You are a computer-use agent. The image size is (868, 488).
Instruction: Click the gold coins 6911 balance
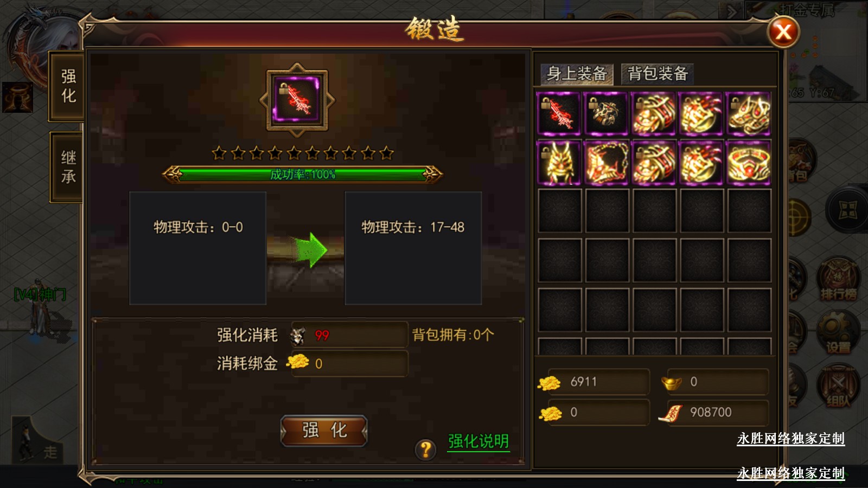click(593, 382)
